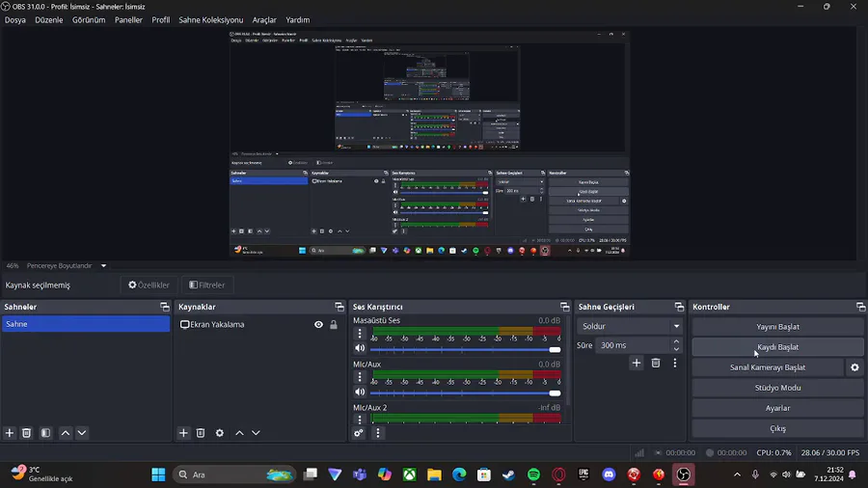Open Görünüm menu
The height and width of the screenshot is (488, 868).
pos(89,20)
